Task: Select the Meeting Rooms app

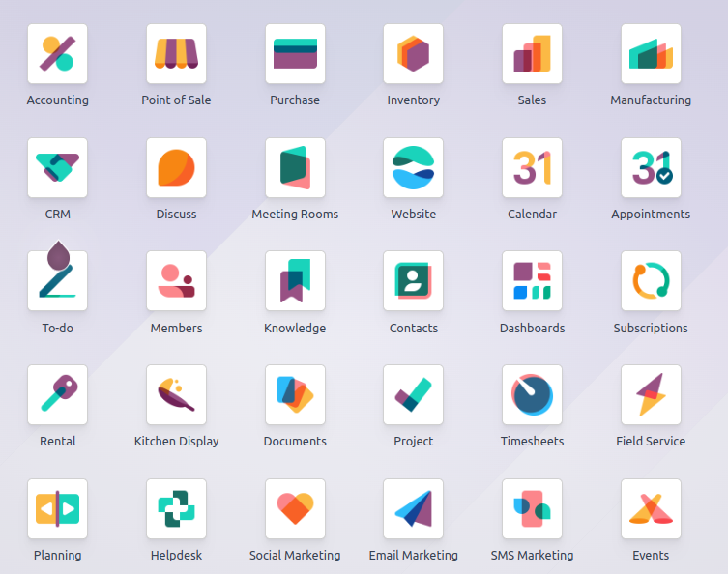Action: coord(295,168)
